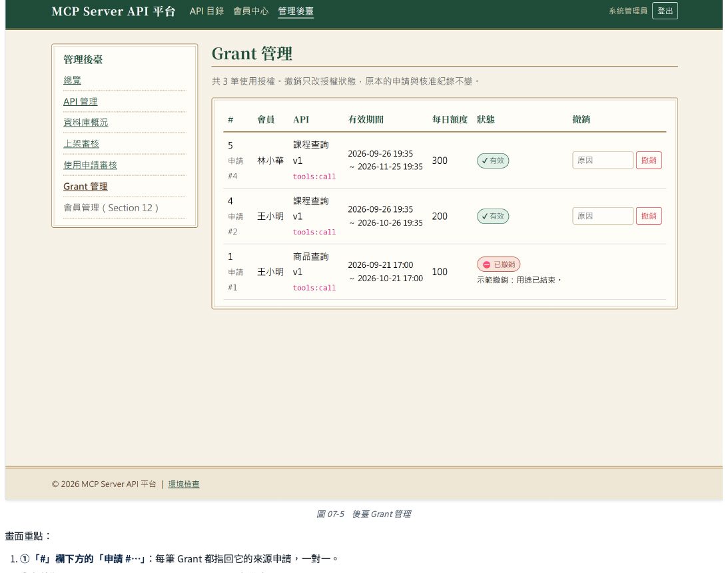Viewport: 728px width, 573px height.
Task: Open the 使用申請審核 sidebar link
Action: click(x=90, y=165)
